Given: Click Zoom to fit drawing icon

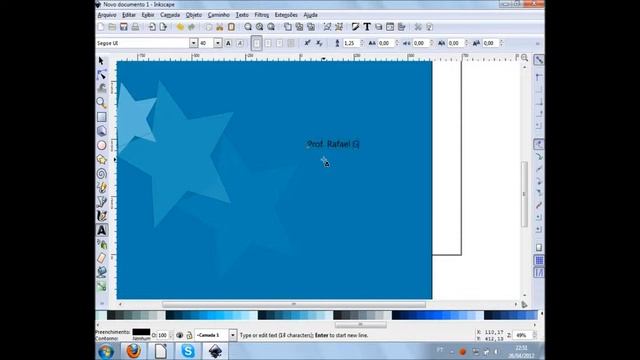Looking at the screenshot, I should [260, 27].
